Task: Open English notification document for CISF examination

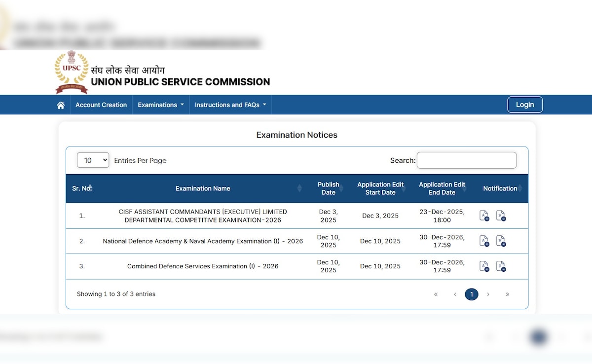Action: (x=484, y=216)
